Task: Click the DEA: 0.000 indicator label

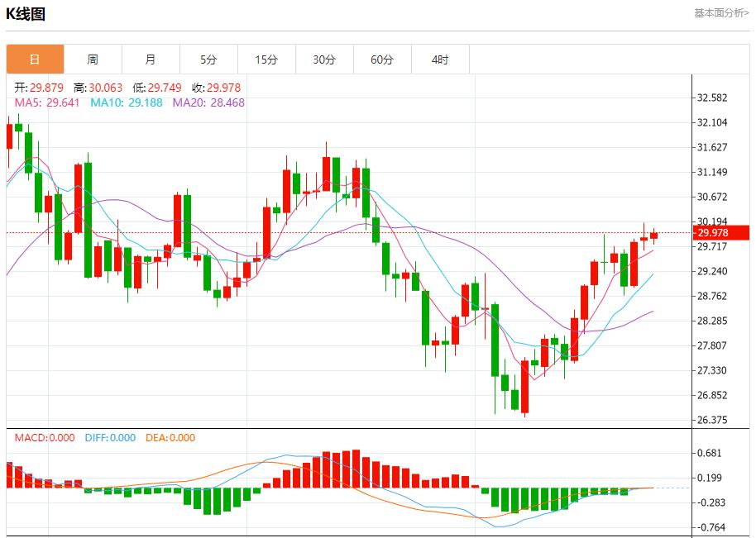Action: click(x=170, y=438)
